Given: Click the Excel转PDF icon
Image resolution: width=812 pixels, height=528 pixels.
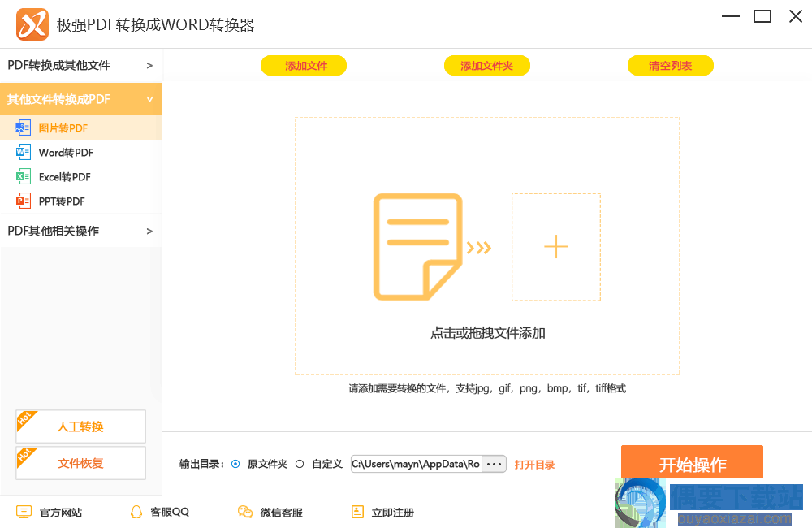Looking at the screenshot, I should click(x=23, y=176).
